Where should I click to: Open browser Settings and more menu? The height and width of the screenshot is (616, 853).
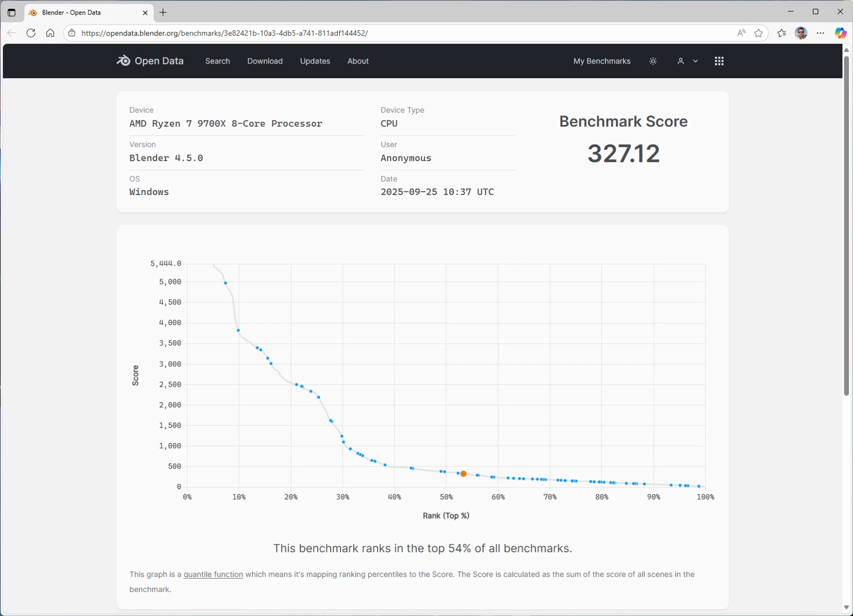[820, 33]
